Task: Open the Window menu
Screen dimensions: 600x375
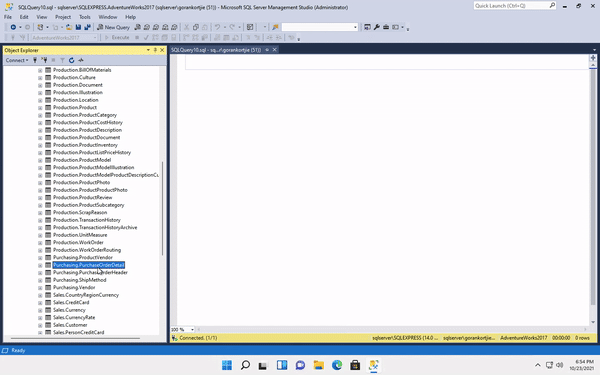Action: point(108,17)
